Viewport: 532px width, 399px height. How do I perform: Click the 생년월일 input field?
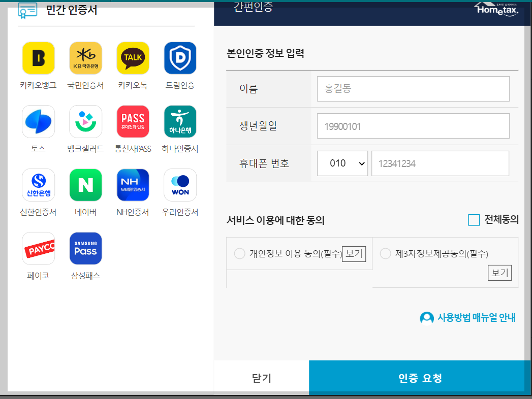click(413, 126)
